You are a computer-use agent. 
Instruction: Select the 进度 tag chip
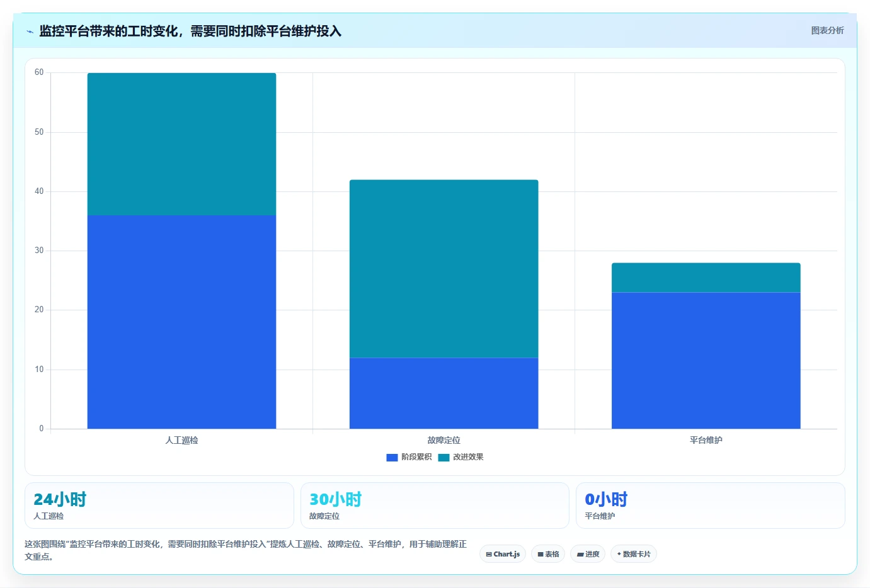click(588, 554)
